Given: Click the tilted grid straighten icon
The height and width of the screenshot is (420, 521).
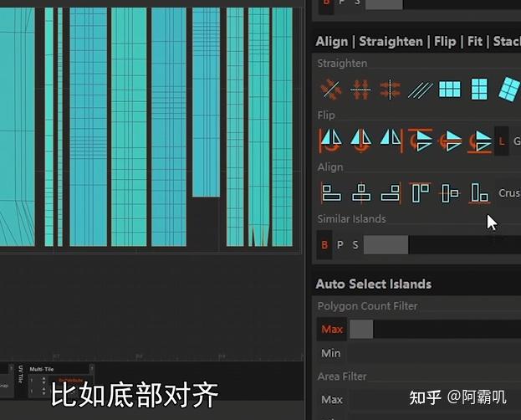Looking at the screenshot, I should coord(509,90).
